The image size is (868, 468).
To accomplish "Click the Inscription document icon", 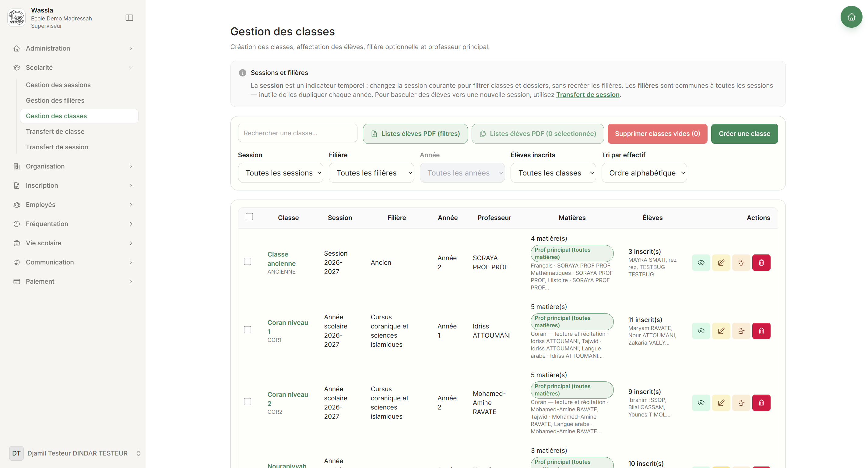I will coord(17,186).
